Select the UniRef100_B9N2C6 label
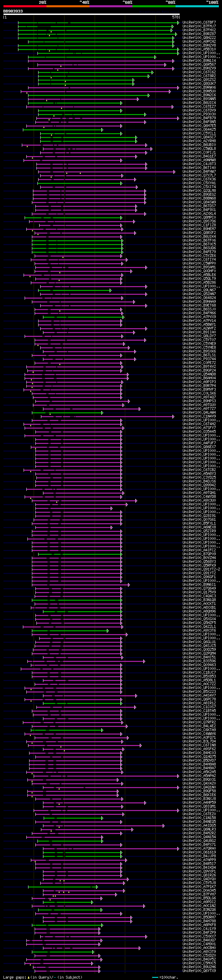This screenshot has height=980, width=222. [199, 95]
